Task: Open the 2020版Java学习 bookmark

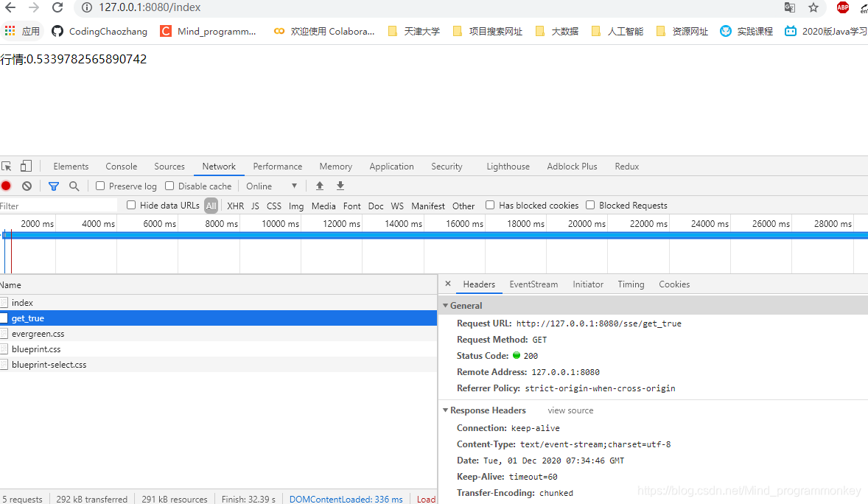Action: [826, 31]
